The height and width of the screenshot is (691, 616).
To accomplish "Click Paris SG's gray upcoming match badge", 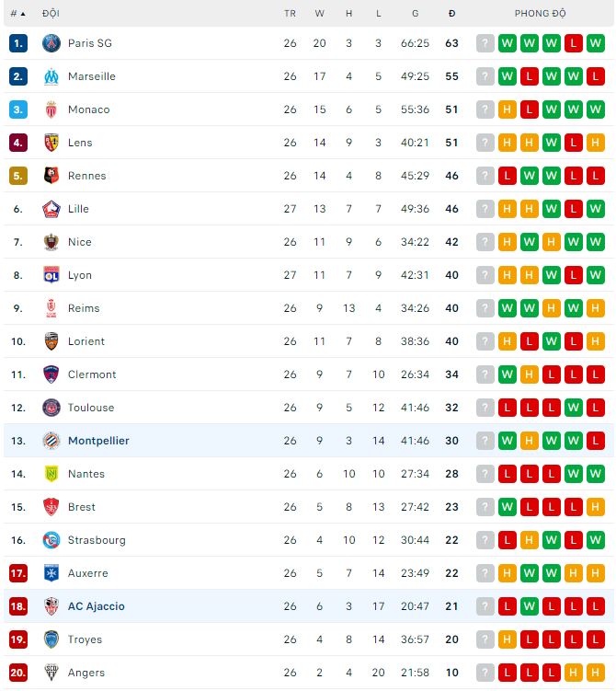I will point(485,43).
